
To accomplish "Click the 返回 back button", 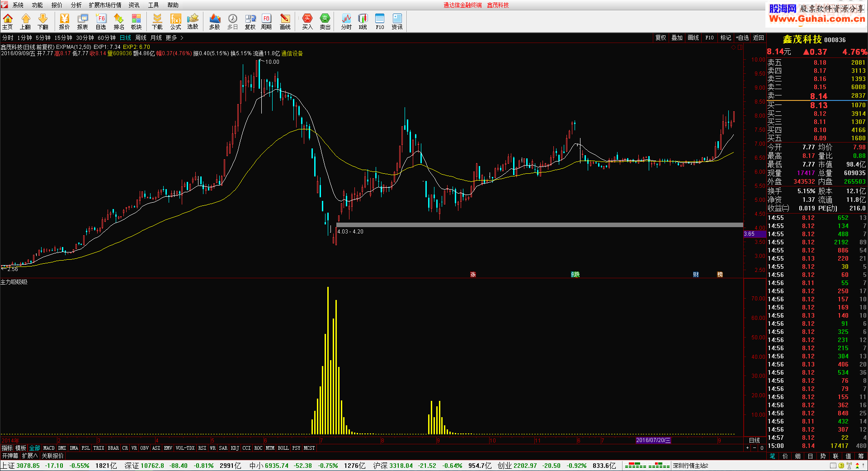I will point(759,38).
